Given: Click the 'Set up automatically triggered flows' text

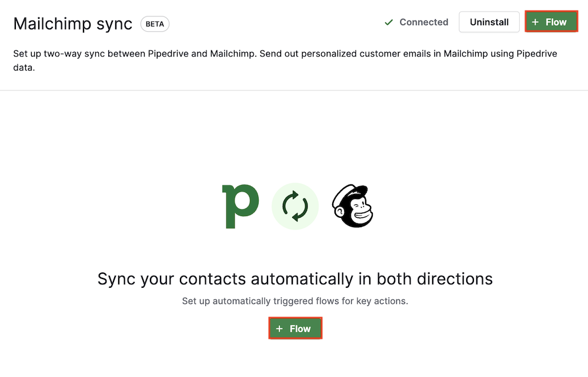Looking at the screenshot, I should [x=295, y=301].
